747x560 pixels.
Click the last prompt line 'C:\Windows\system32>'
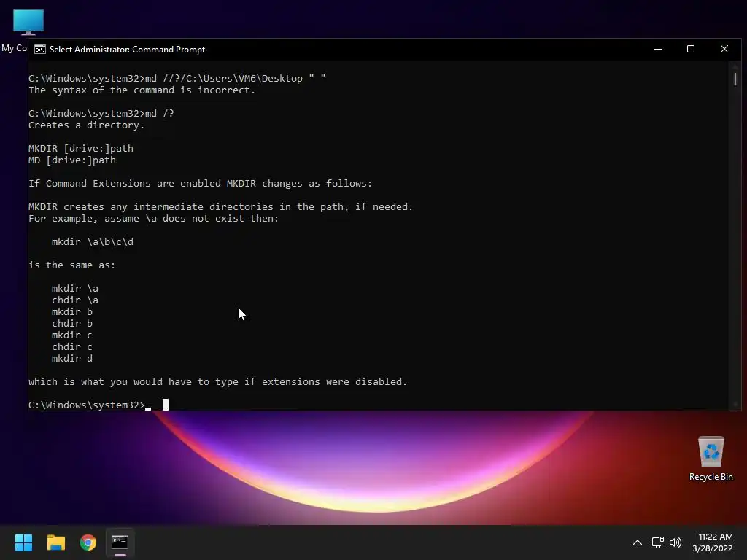point(87,405)
